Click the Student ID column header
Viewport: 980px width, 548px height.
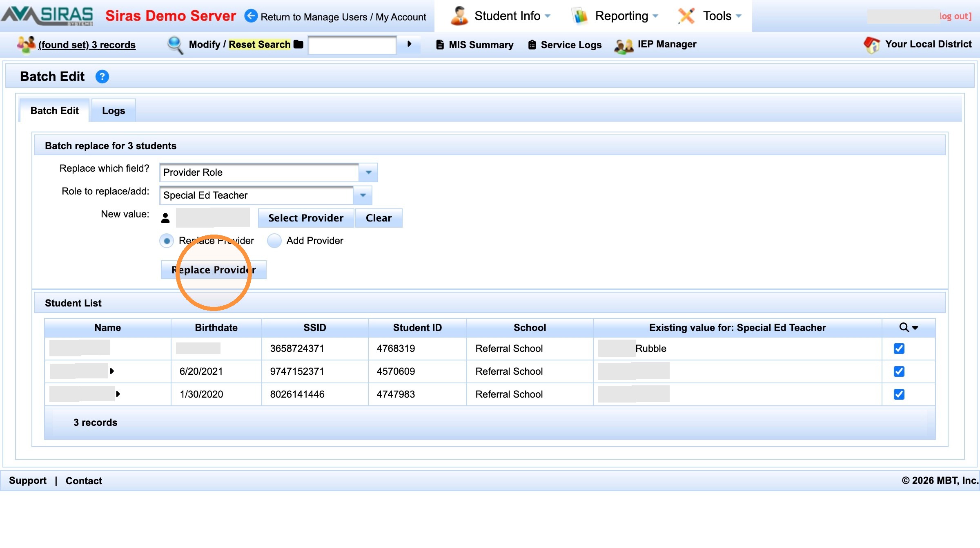[417, 328]
